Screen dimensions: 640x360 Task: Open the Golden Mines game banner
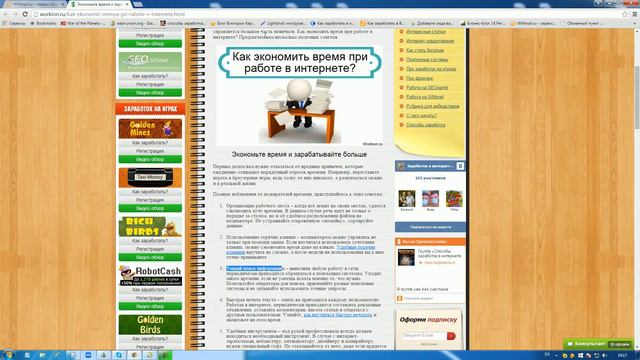pos(150,129)
